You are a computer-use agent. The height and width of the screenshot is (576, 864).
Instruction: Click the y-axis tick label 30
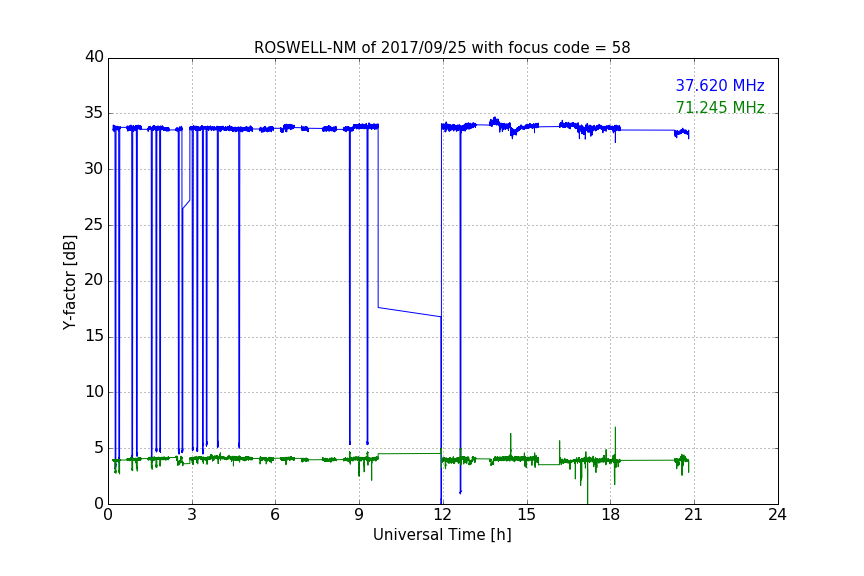click(x=94, y=169)
